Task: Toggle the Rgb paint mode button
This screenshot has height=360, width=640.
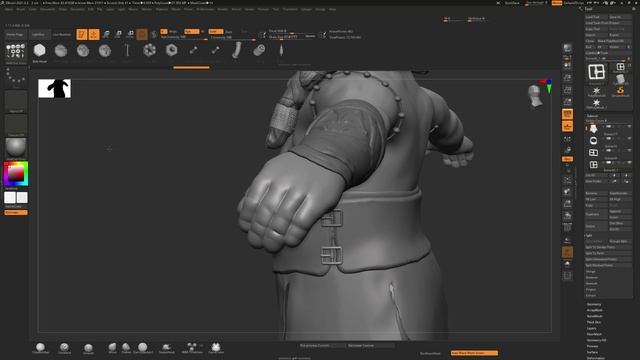Action: [x=191, y=31]
